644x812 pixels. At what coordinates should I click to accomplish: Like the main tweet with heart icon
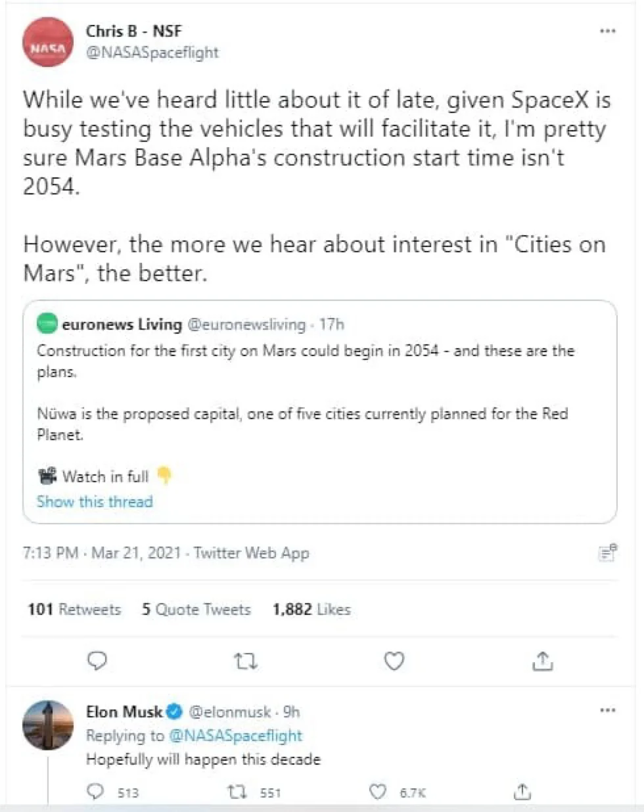394,661
